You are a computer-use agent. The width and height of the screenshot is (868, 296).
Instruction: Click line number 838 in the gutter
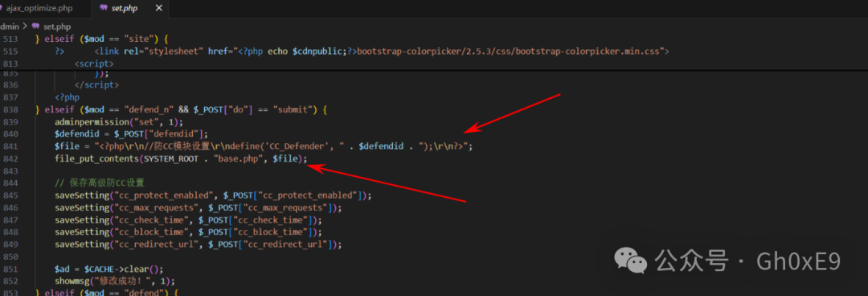click(x=10, y=109)
